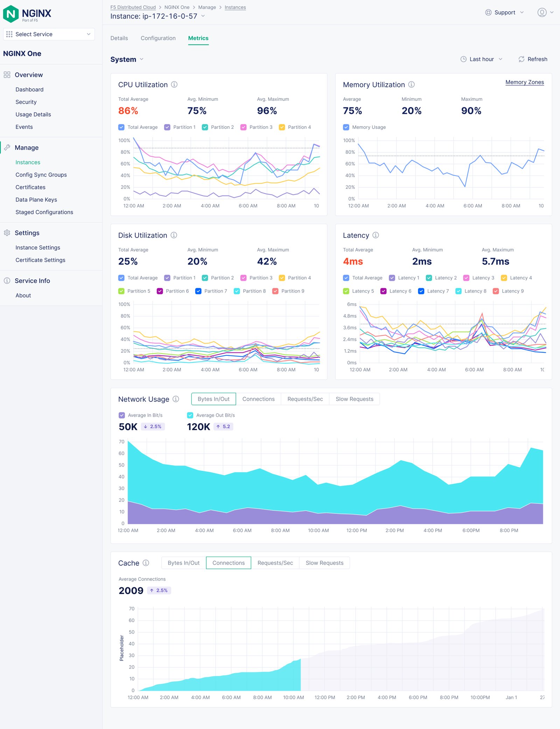Click the Refresh button

pos(533,59)
